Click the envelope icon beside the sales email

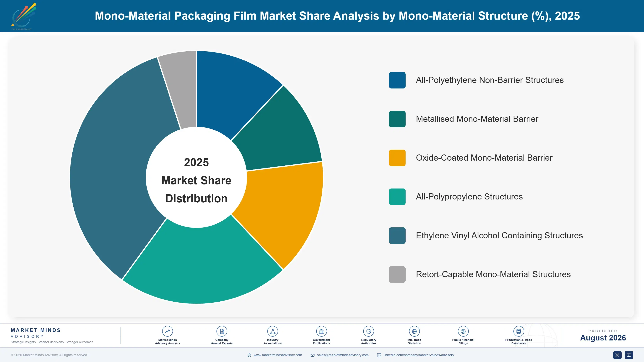click(x=313, y=355)
